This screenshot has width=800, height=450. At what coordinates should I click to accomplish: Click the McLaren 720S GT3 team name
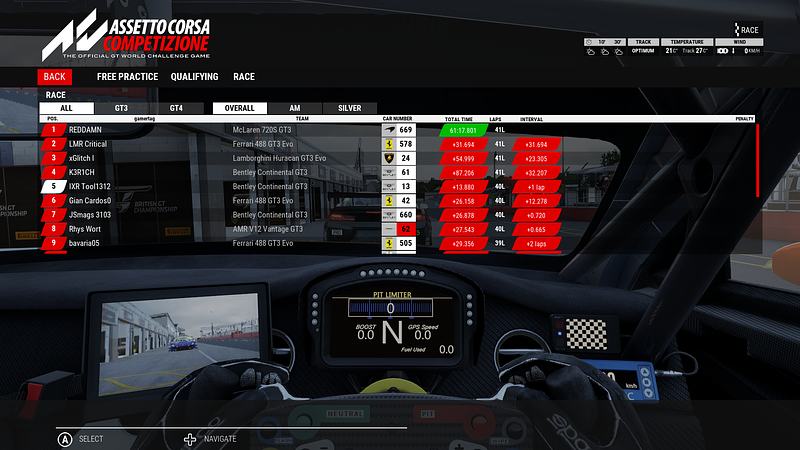click(262, 130)
